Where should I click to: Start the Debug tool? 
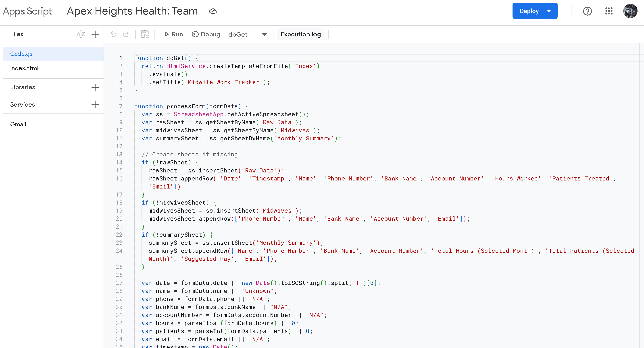206,34
